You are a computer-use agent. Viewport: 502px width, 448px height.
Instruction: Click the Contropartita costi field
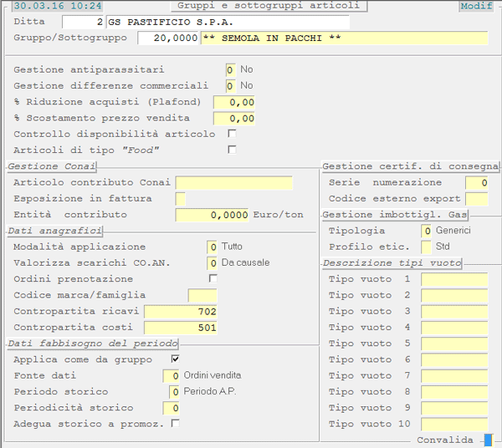[x=181, y=328]
